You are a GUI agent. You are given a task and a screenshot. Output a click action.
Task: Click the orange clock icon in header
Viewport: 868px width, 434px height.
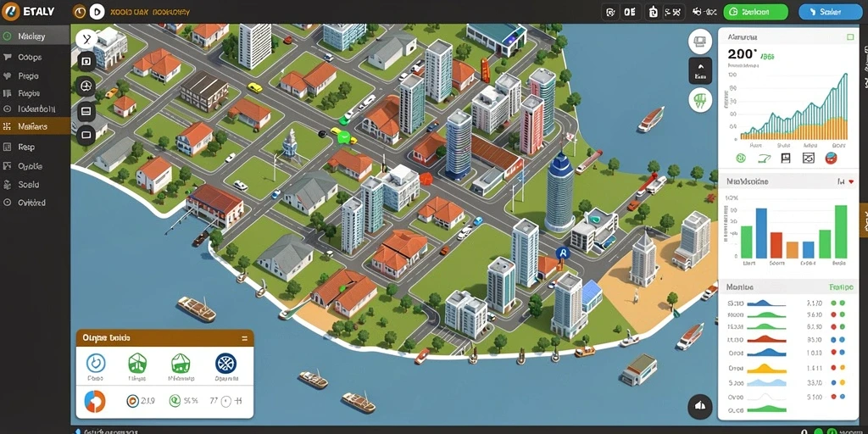pyautogui.click(x=80, y=11)
